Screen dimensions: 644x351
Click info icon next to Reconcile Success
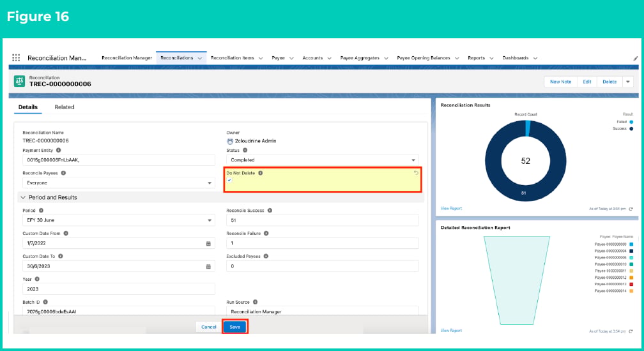pyautogui.click(x=270, y=211)
